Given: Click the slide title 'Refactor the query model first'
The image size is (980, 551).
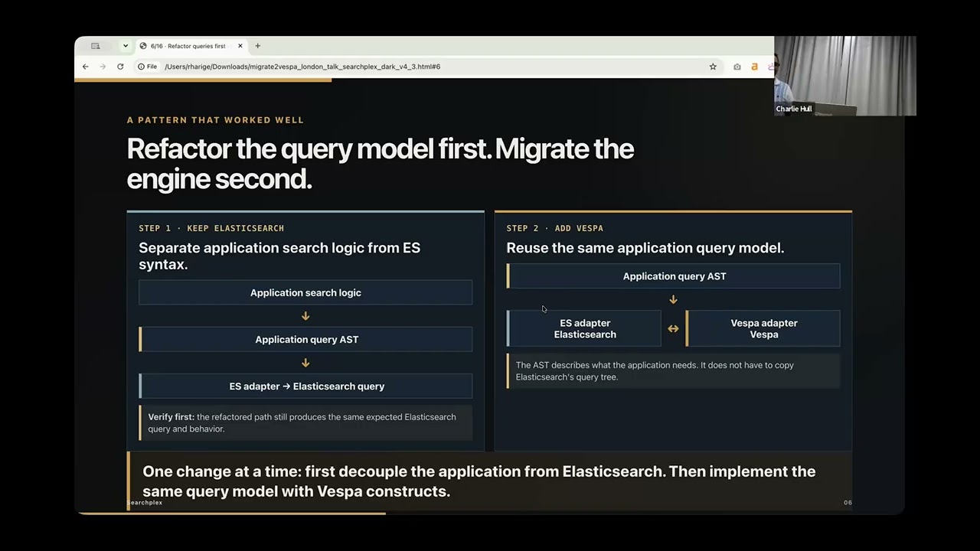Looking at the screenshot, I should click(380, 163).
